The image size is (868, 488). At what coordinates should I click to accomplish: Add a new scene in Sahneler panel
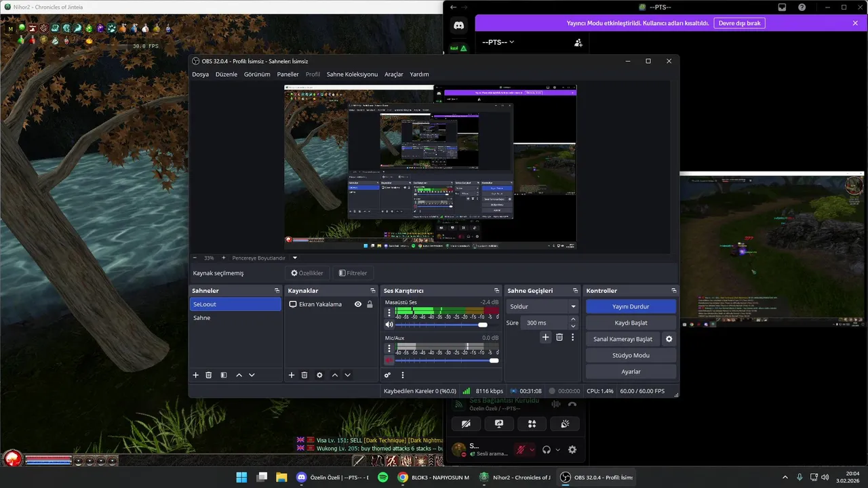click(x=196, y=375)
